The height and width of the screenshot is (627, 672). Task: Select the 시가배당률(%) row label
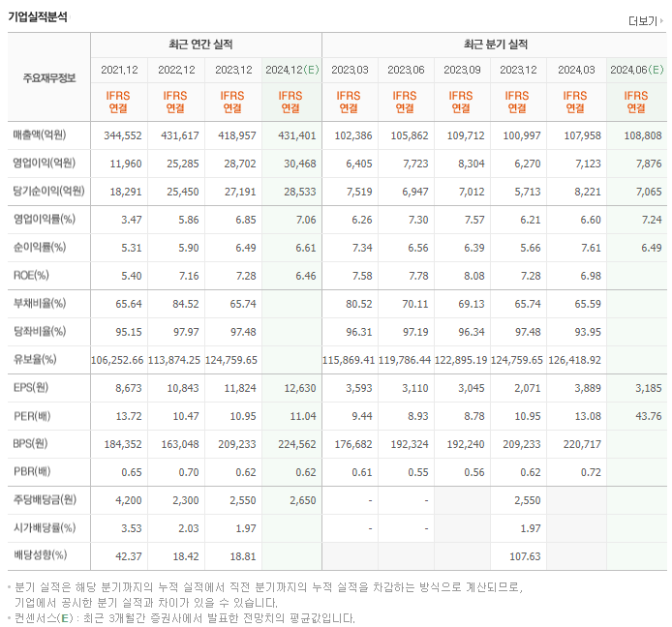click(x=45, y=527)
